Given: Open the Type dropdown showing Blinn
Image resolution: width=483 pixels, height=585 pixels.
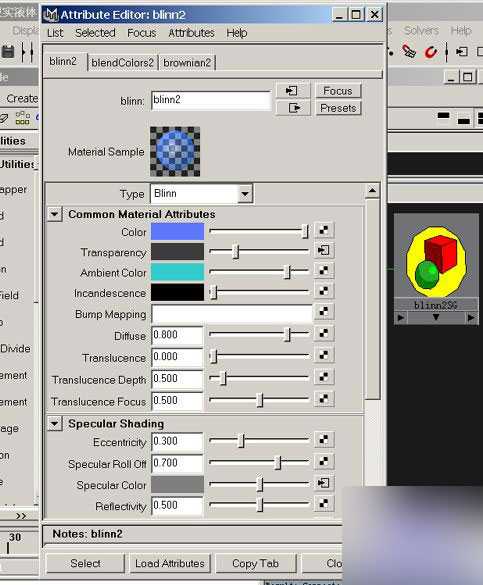Looking at the screenshot, I should (245, 194).
